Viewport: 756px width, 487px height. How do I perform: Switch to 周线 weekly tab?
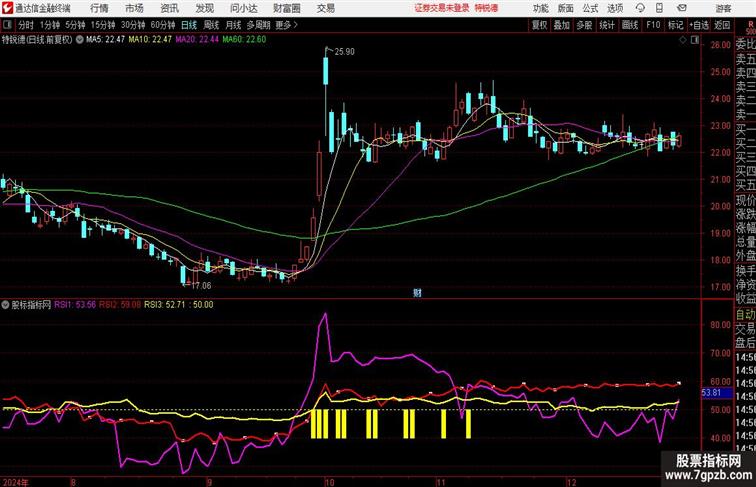[x=211, y=25]
